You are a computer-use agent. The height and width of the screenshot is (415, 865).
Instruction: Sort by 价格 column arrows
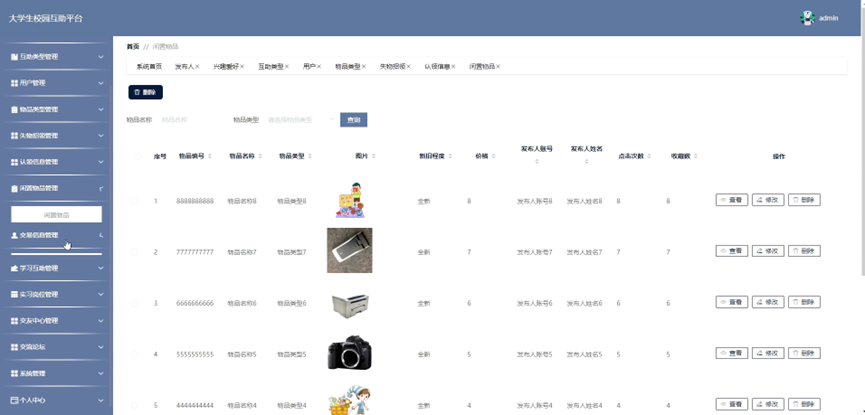pyautogui.click(x=493, y=157)
